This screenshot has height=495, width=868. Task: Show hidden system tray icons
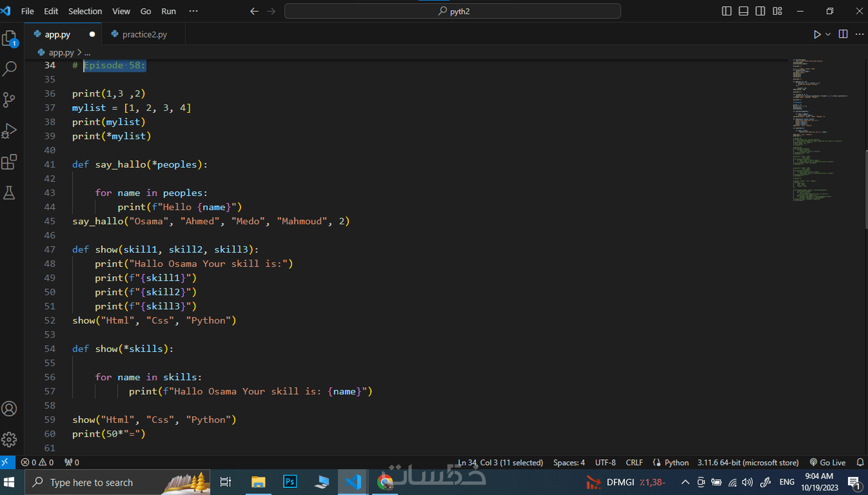point(685,482)
